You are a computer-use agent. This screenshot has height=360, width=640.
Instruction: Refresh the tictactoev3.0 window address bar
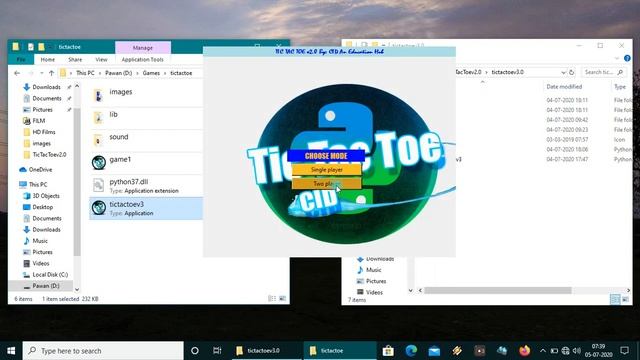click(x=572, y=72)
